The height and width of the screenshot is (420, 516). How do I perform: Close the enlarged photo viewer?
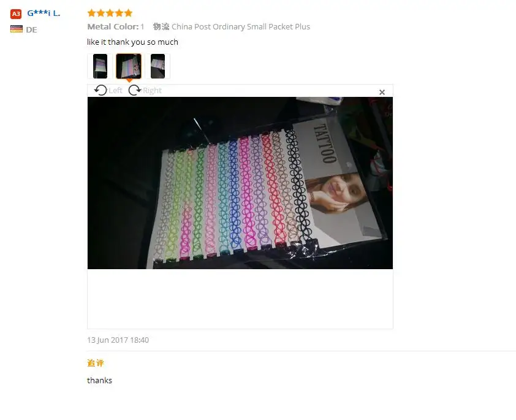(382, 92)
